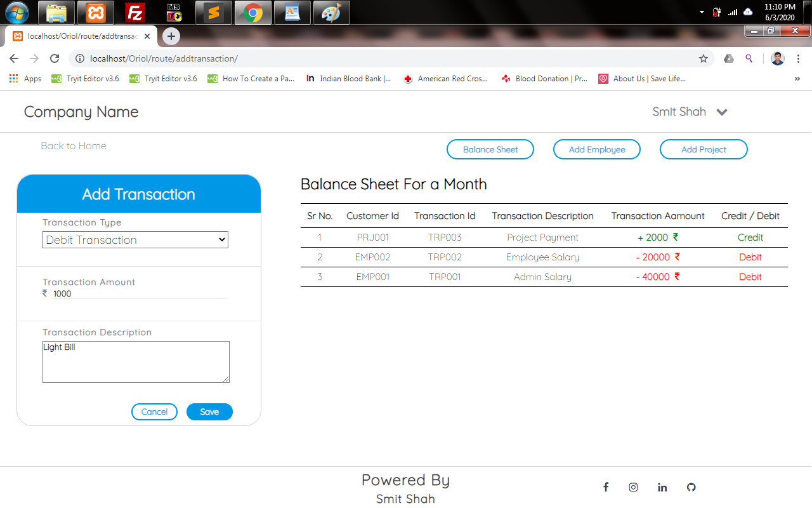812x508 pixels.
Task: Expand the Smit Shah user menu chevron
Action: tap(722, 112)
